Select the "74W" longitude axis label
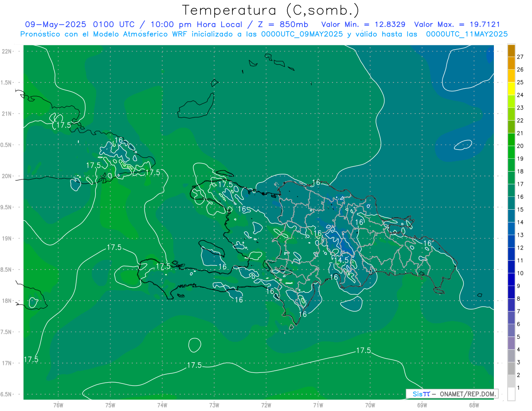Image resolution: width=532 pixels, height=411 pixels. 162,405
